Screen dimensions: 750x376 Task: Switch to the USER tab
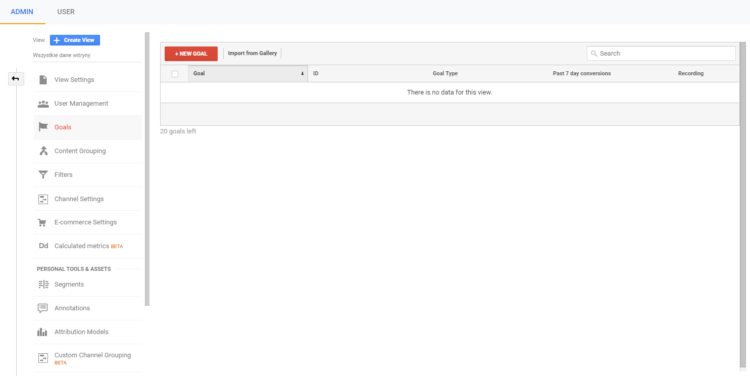(x=66, y=12)
